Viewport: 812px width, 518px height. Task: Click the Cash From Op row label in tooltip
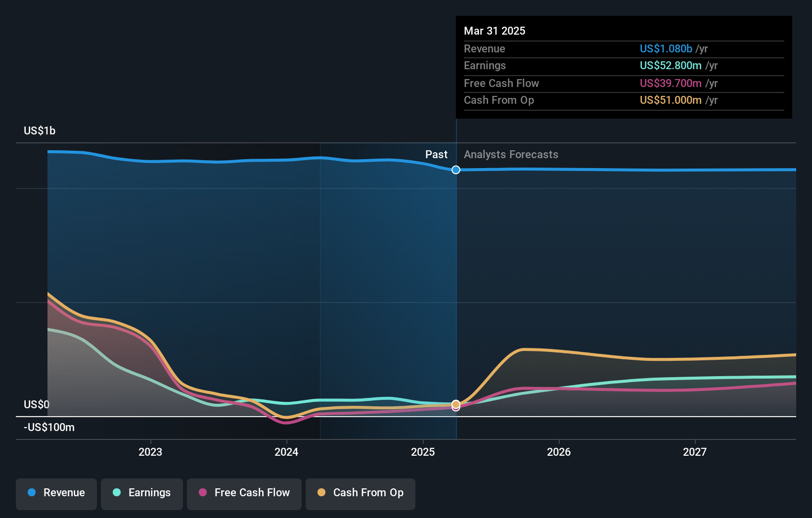(x=499, y=100)
